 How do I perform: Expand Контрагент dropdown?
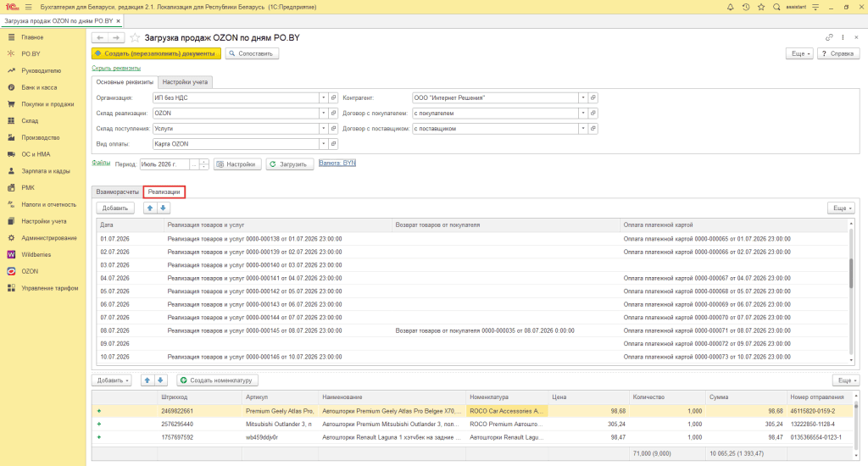[x=583, y=98]
